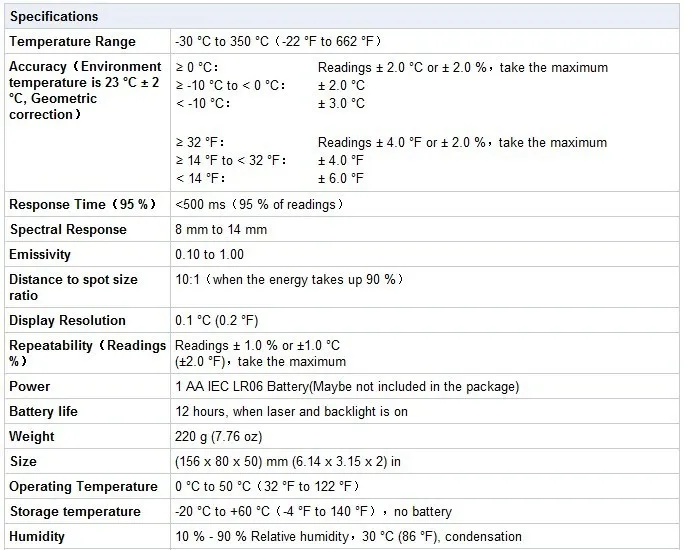Click the Repeatability readings value text
The image size is (700, 550).
click(260, 353)
